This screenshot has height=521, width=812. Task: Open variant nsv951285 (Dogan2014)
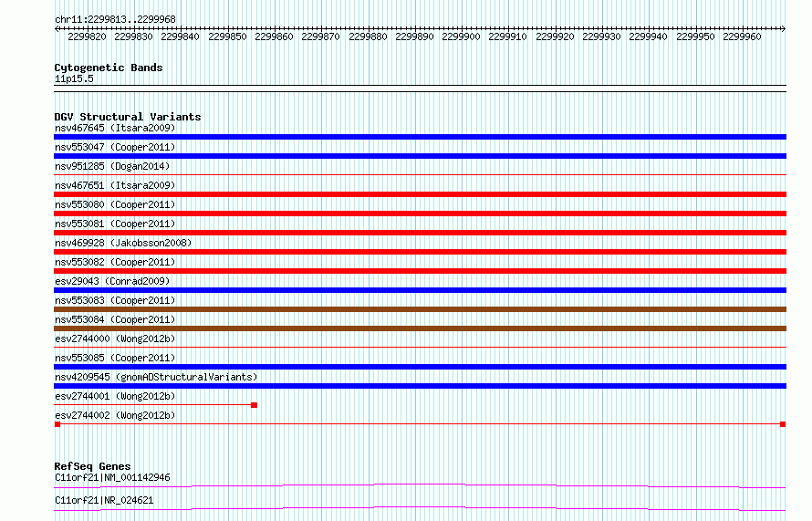pyautogui.click(x=112, y=166)
